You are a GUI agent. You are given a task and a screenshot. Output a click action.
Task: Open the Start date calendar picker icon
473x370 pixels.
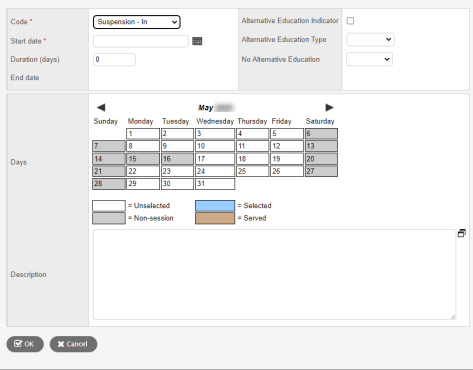point(197,41)
